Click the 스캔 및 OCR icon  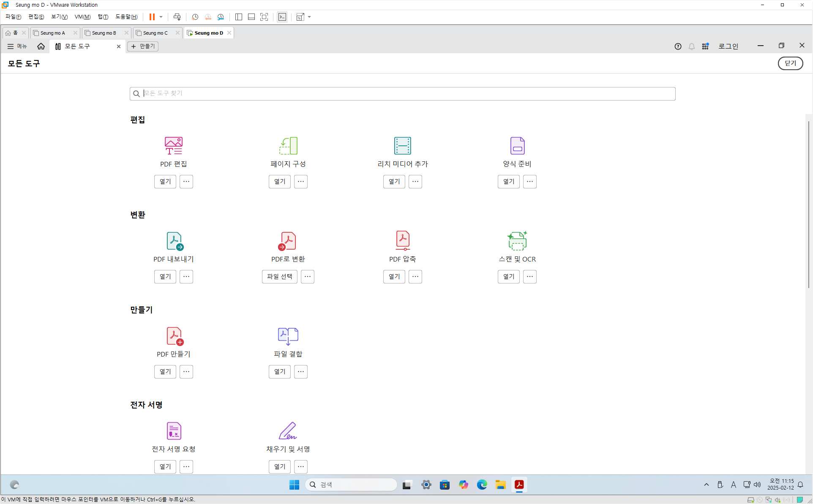(517, 241)
